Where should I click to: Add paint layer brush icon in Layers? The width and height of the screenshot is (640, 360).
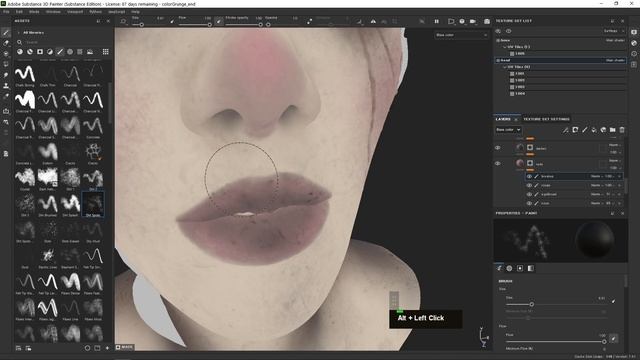(584, 130)
